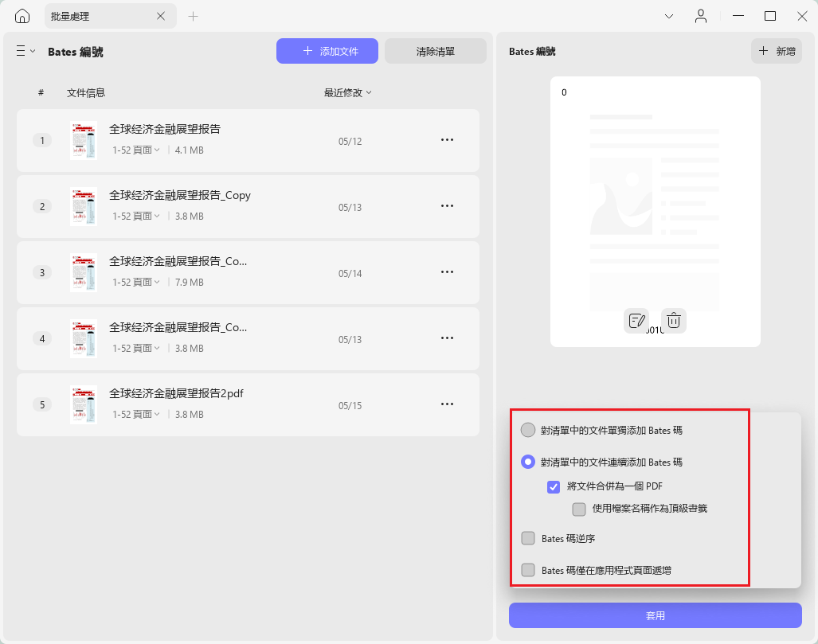Click the 清除清單 button
This screenshot has width=818, height=644.
point(436,51)
